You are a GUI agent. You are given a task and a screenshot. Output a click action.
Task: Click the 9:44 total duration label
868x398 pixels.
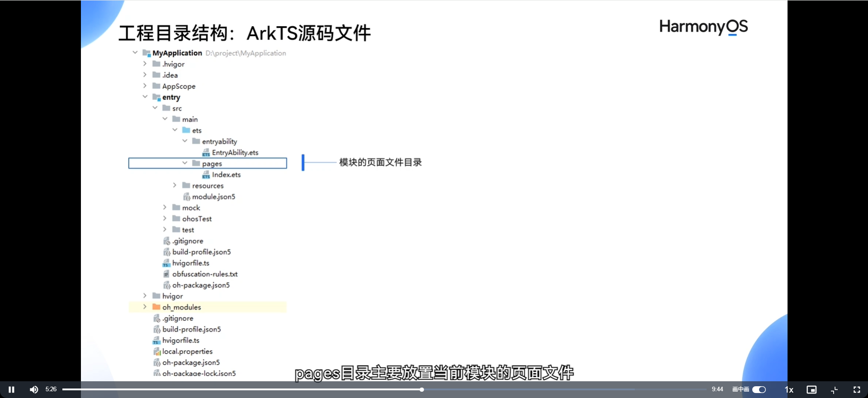717,389
